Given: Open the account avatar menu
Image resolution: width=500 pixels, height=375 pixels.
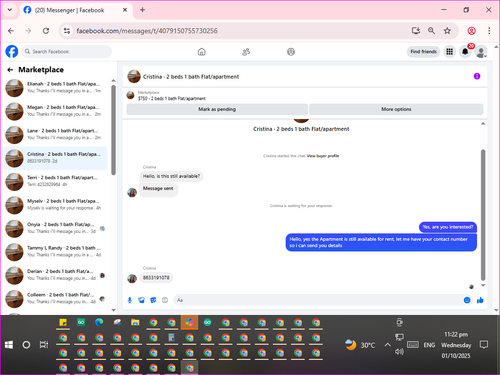Looking at the screenshot, I should [481, 52].
